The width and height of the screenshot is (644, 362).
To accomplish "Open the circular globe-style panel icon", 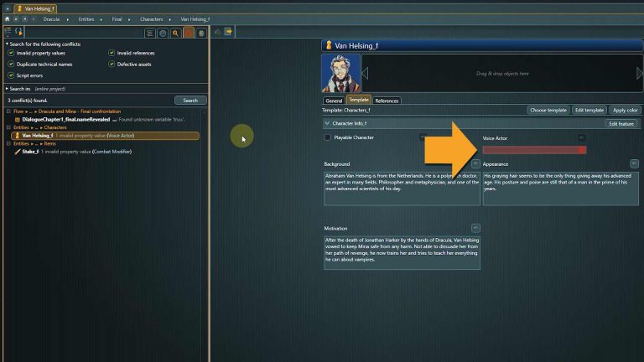I will pos(163,34).
